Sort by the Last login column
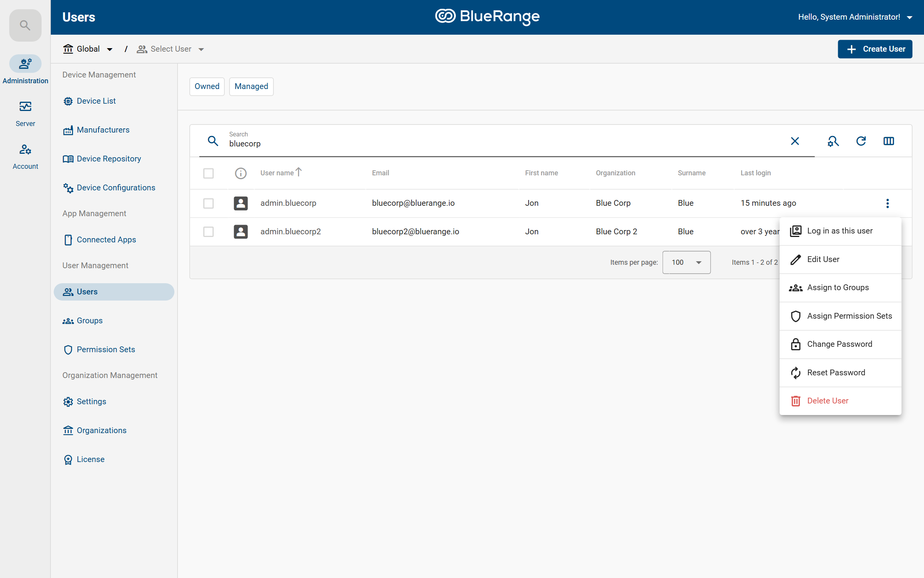Viewport: 924px width, 578px height. tap(755, 173)
